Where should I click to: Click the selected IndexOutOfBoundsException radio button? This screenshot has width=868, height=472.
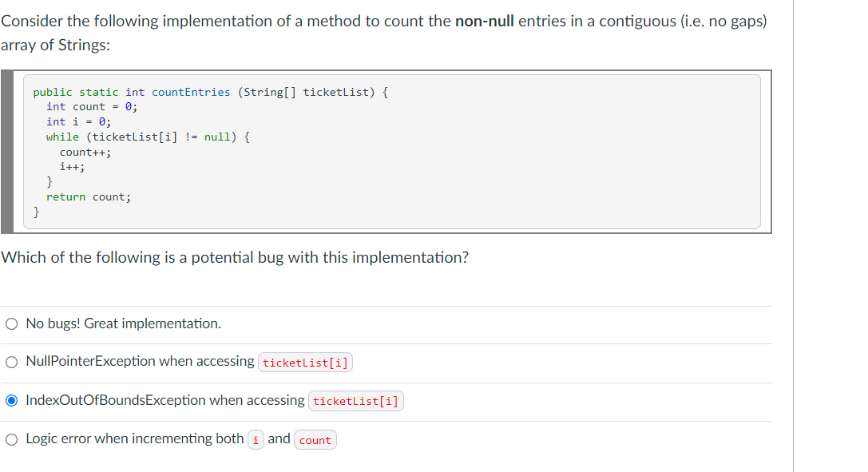point(12,401)
